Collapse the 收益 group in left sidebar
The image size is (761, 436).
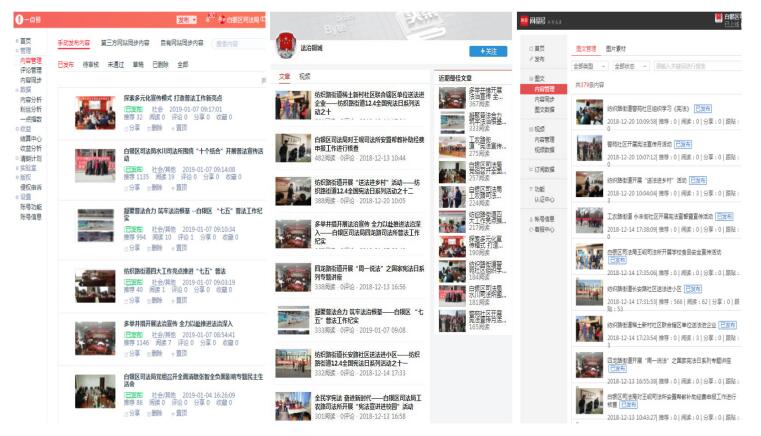point(25,129)
